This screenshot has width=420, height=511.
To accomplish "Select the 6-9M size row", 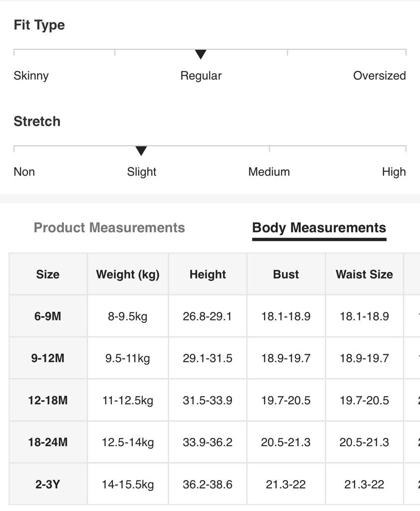I will 48,316.
